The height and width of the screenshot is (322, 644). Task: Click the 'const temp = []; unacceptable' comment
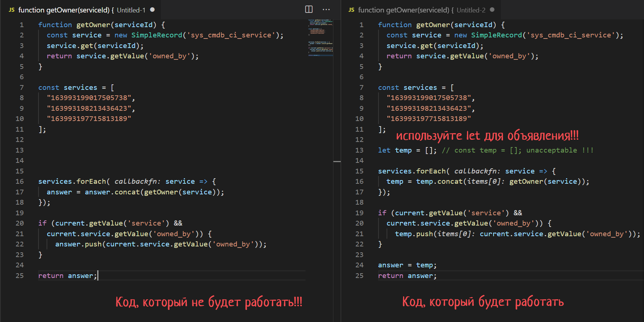pyautogui.click(x=517, y=150)
